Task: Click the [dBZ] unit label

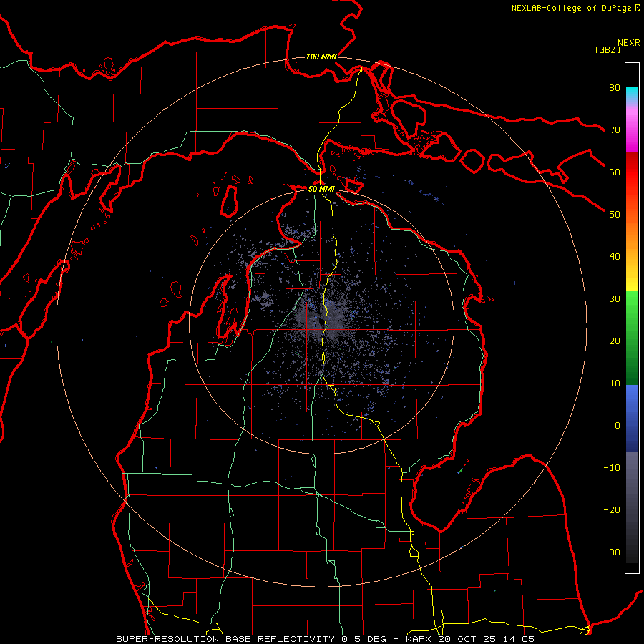Action: (608, 49)
